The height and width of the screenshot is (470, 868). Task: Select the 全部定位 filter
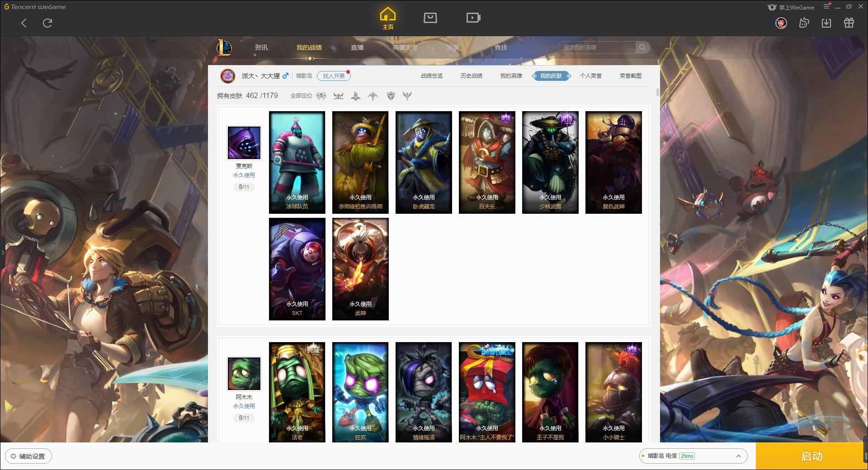[x=301, y=96]
